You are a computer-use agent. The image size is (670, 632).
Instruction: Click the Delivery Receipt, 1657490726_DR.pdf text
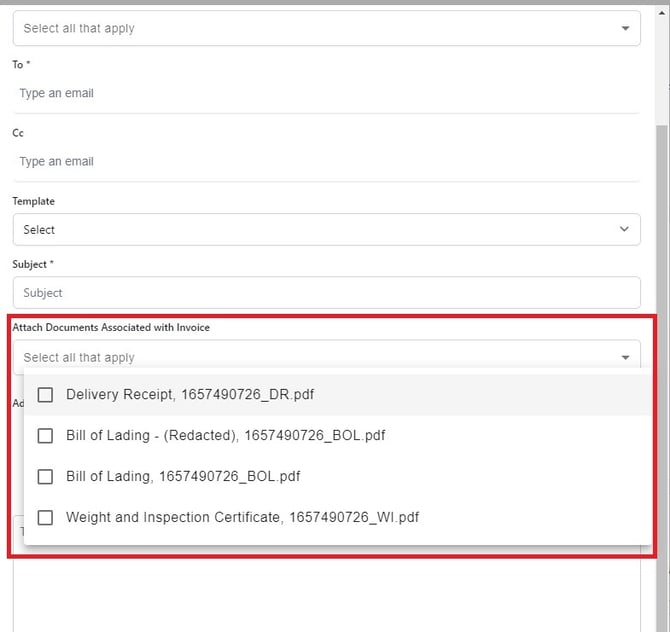(x=190, y=394)
